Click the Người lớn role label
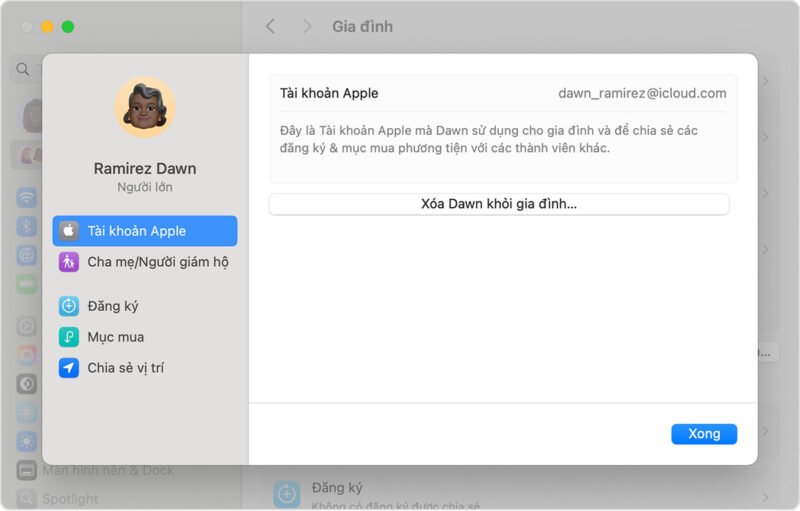The image size is (800, 511). (x=145, y=188)
